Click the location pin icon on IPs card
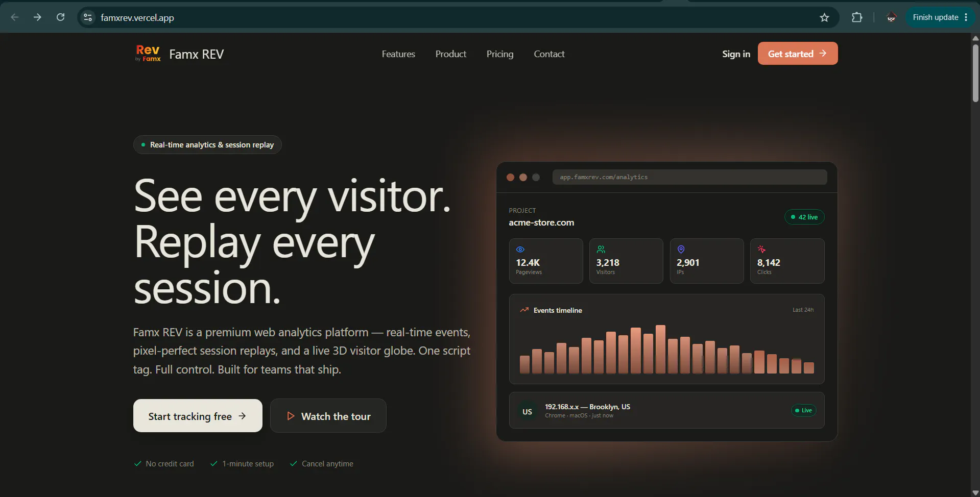This screenshot has height=497, width=980. [x=681, y=250]
